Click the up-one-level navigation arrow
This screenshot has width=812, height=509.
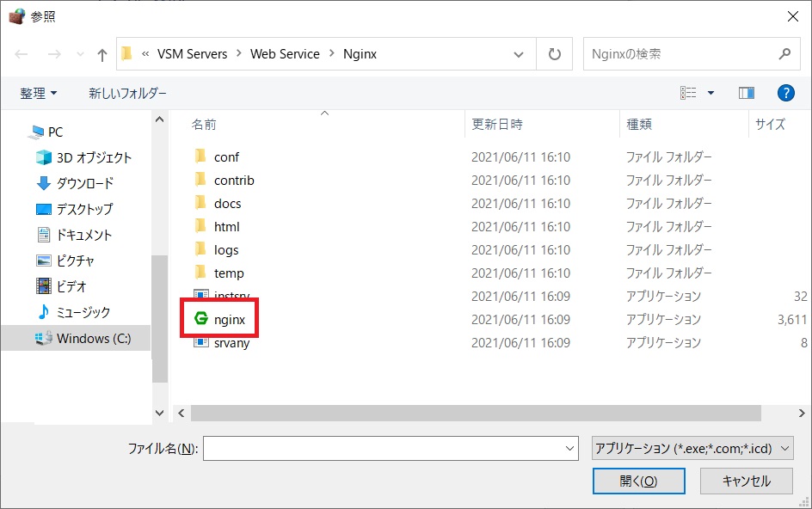101,53
